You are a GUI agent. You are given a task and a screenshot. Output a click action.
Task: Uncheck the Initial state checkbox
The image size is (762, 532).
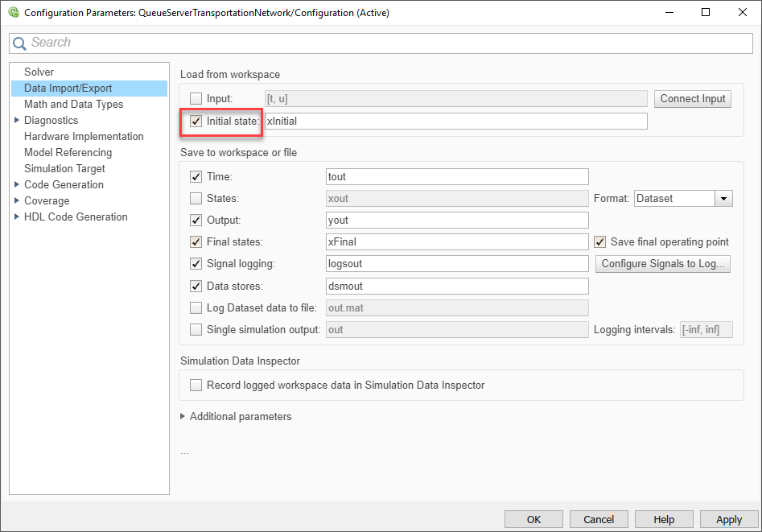pos(196,122)
